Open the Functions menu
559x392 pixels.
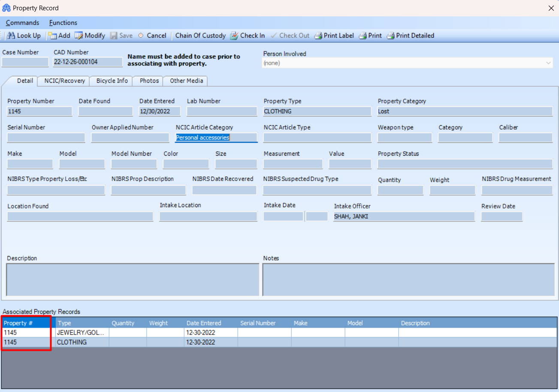[63, 22]
